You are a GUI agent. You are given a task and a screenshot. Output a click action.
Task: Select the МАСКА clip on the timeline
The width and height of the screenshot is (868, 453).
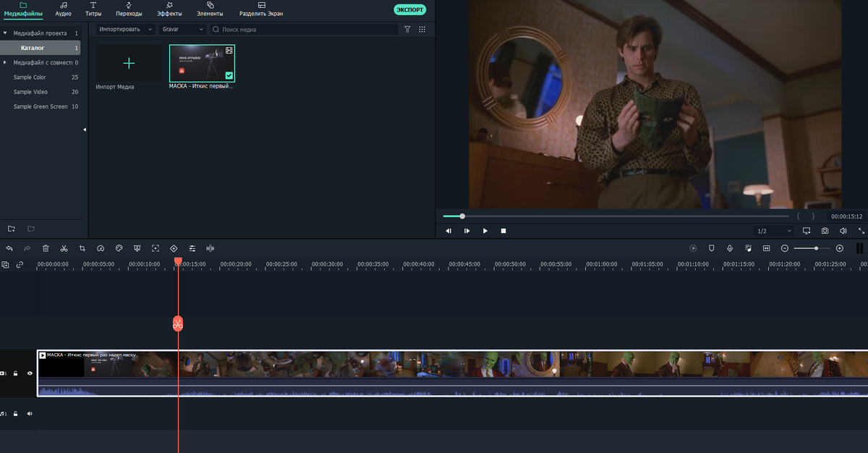tap(452, 373)
